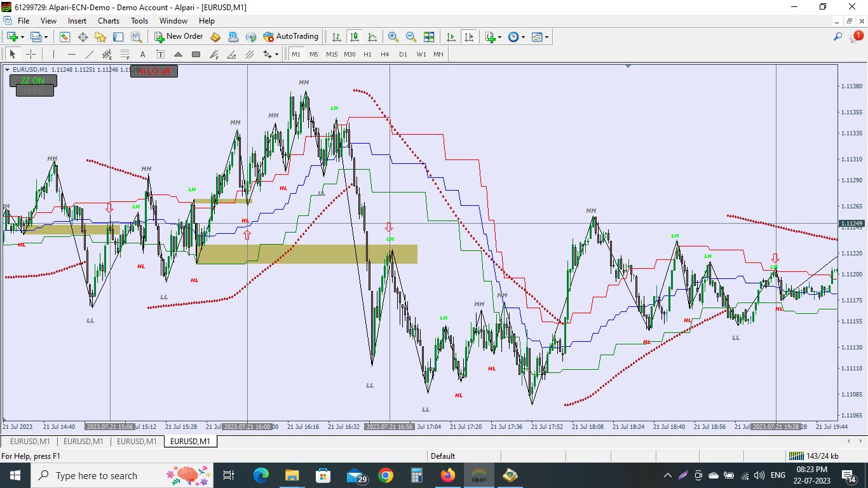Open the File menu

(x=24, y=21)
